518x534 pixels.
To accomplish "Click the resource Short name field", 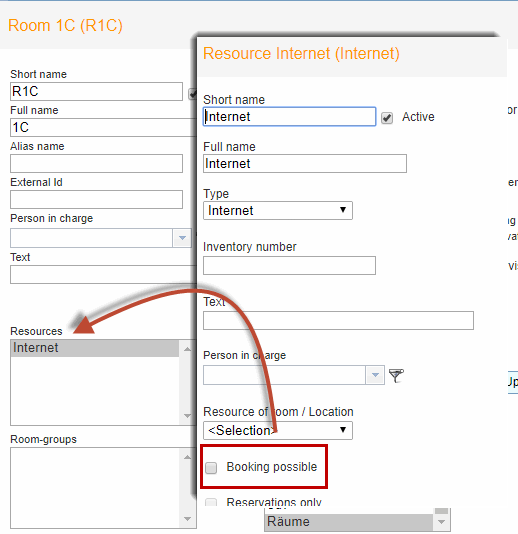I will 289,117.
